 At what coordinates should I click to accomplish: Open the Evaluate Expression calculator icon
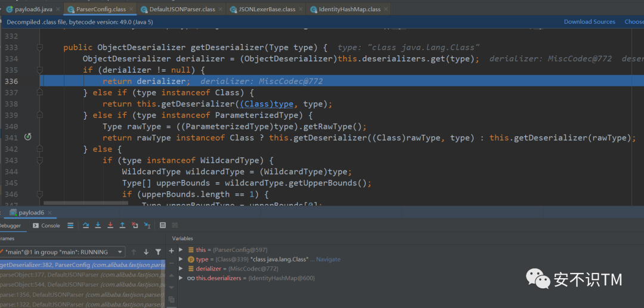coord(163,225)
